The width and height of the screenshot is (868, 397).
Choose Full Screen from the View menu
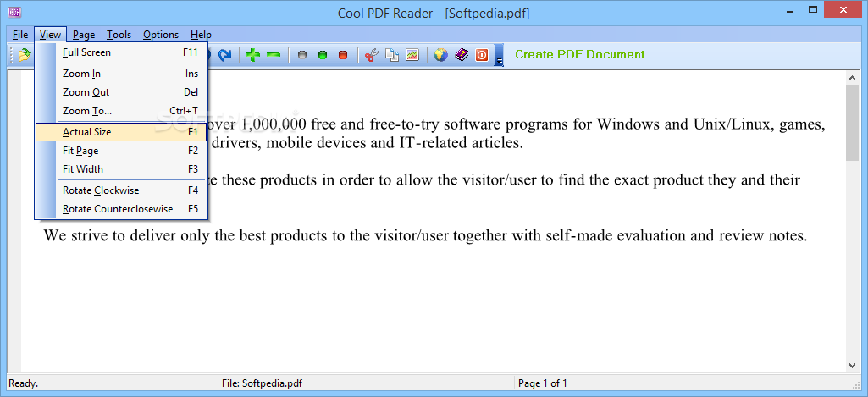click(x=121, y=52)
